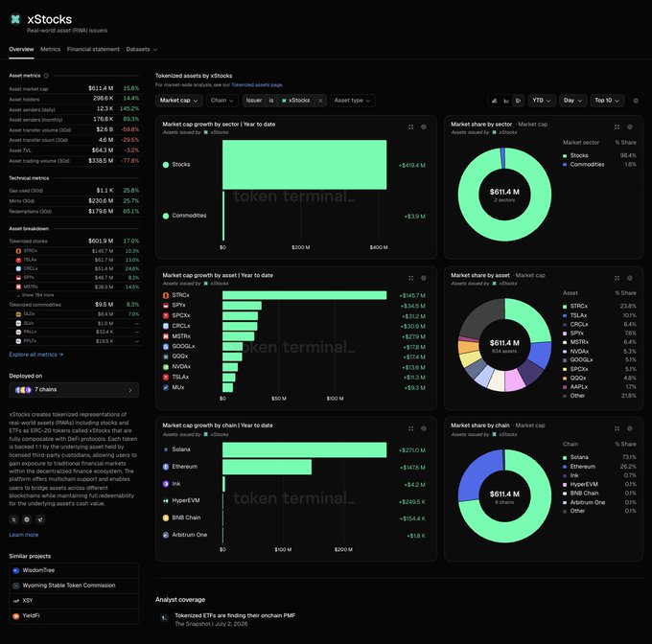652x644 pixels.
Task: Click the Learn more link
Action: click(x=24, y=535)
